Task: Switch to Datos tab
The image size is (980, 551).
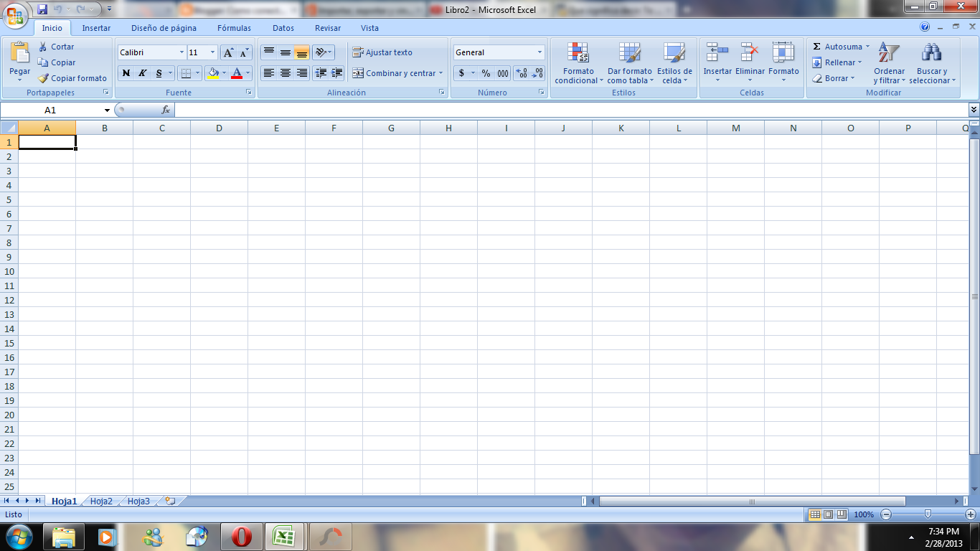Action: pyautogui.click(x=283, y=28)
